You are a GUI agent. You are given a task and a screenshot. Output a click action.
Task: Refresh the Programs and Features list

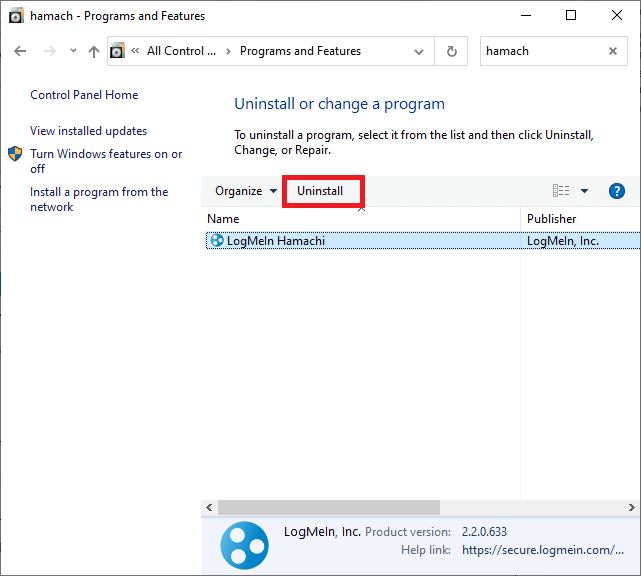coord(451,51)
